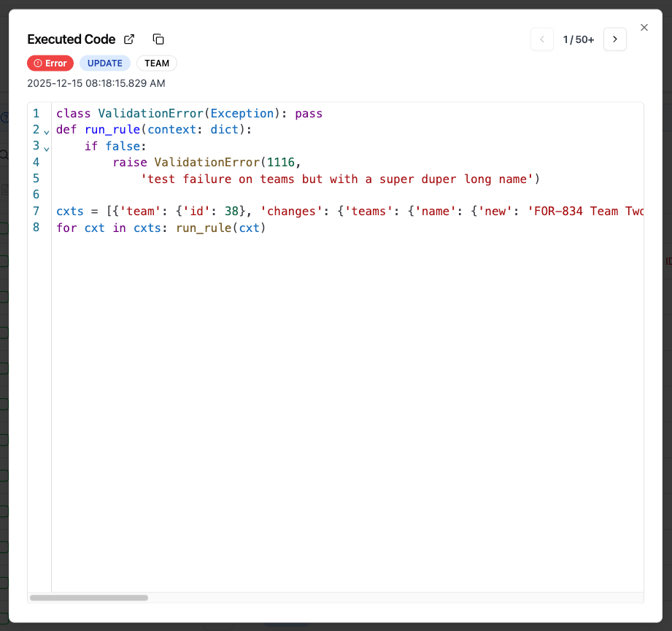Click the UPDATE tag badge

tap(105, 63)
